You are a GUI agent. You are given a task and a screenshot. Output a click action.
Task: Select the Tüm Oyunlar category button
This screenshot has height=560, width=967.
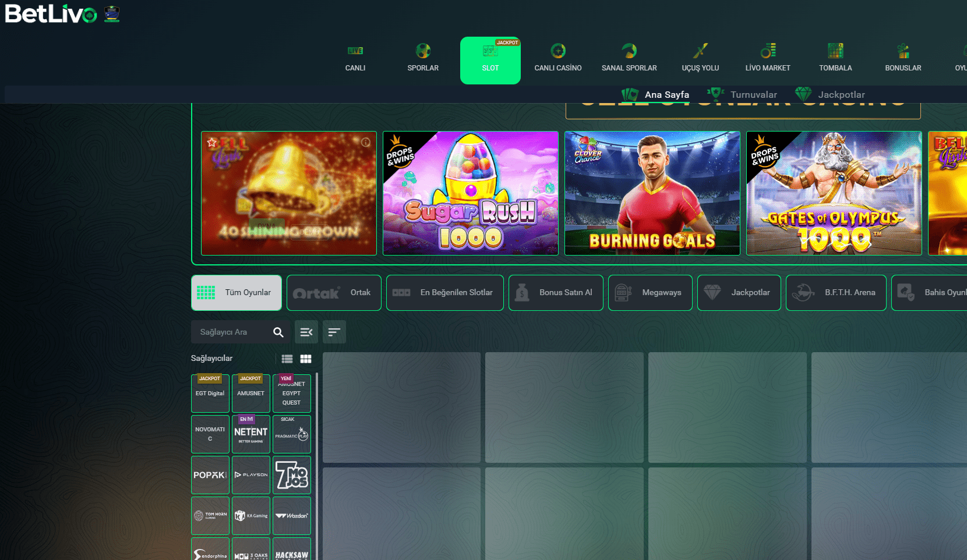click(x=237, y=293)
